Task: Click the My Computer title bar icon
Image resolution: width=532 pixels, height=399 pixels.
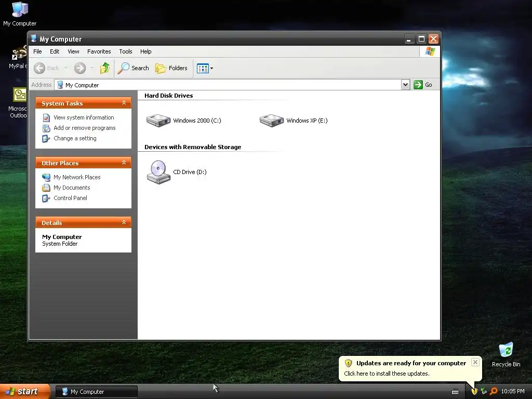Action: click(34, 38)
